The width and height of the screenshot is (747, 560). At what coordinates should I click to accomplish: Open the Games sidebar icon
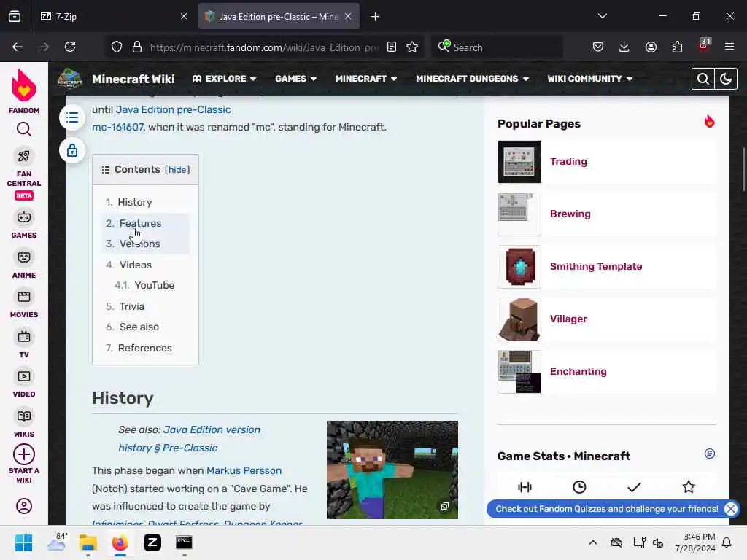[x=24, y=217]
